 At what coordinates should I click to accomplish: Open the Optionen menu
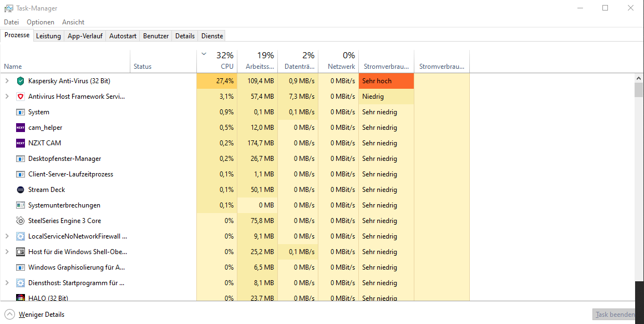(40, 22)
